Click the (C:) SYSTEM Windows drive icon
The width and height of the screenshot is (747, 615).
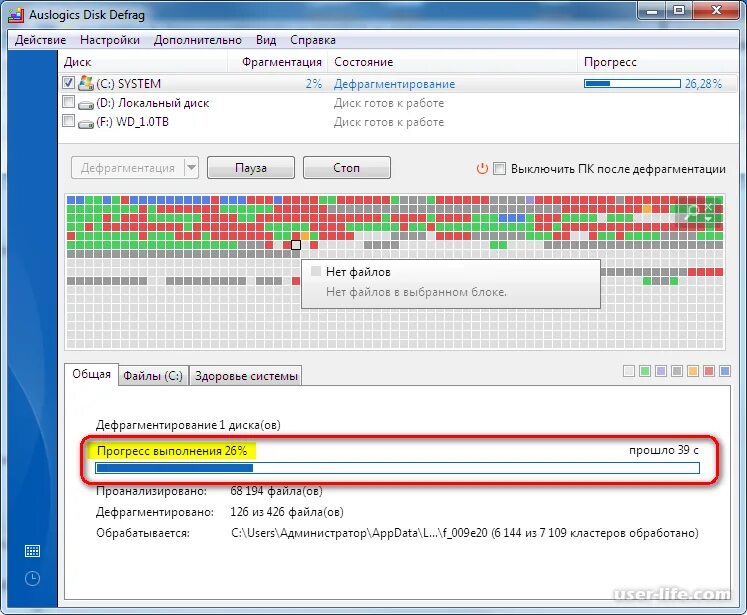click(x=86, y=83)
